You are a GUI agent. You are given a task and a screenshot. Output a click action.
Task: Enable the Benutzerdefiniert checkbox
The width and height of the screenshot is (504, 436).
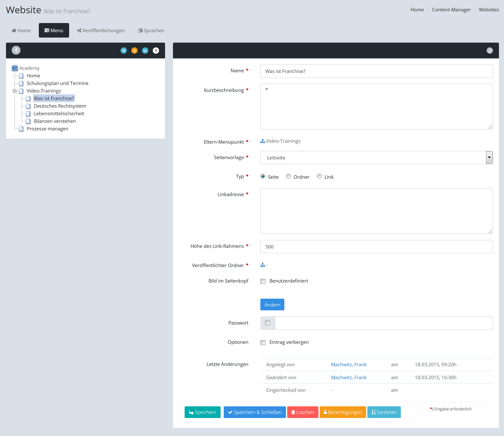coord(263,281)
